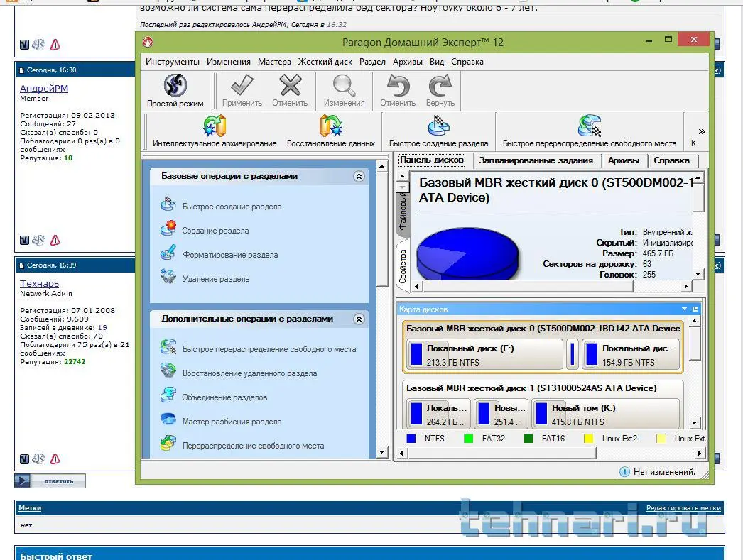743x560 pixels.
Task: Collapse Дополнительные операции с разделами section
Action: 359,319
